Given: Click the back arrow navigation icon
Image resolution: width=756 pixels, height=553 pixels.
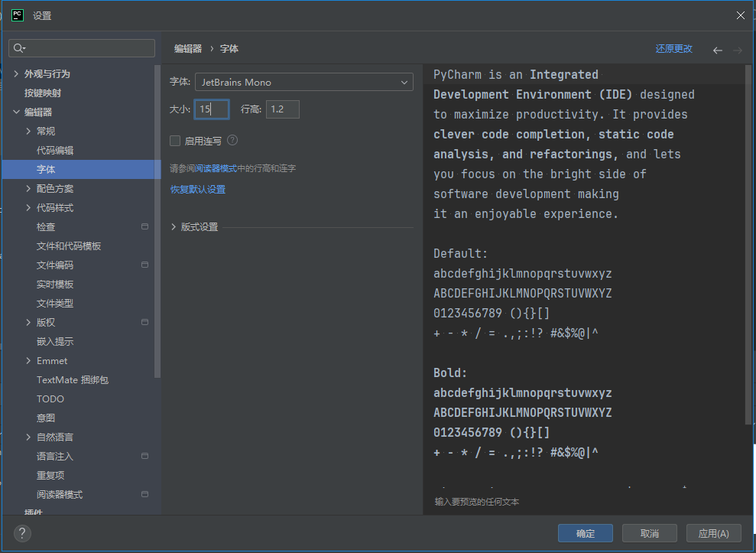Looking at the screenshot, I should [718, 50].
